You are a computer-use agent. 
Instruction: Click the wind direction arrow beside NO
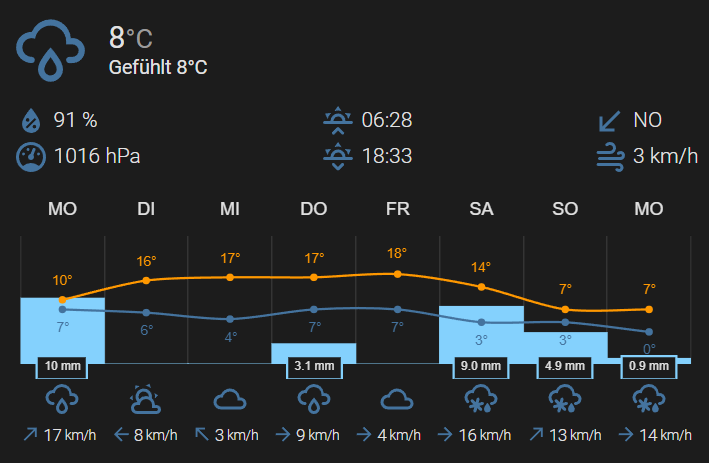pos(610,121)
